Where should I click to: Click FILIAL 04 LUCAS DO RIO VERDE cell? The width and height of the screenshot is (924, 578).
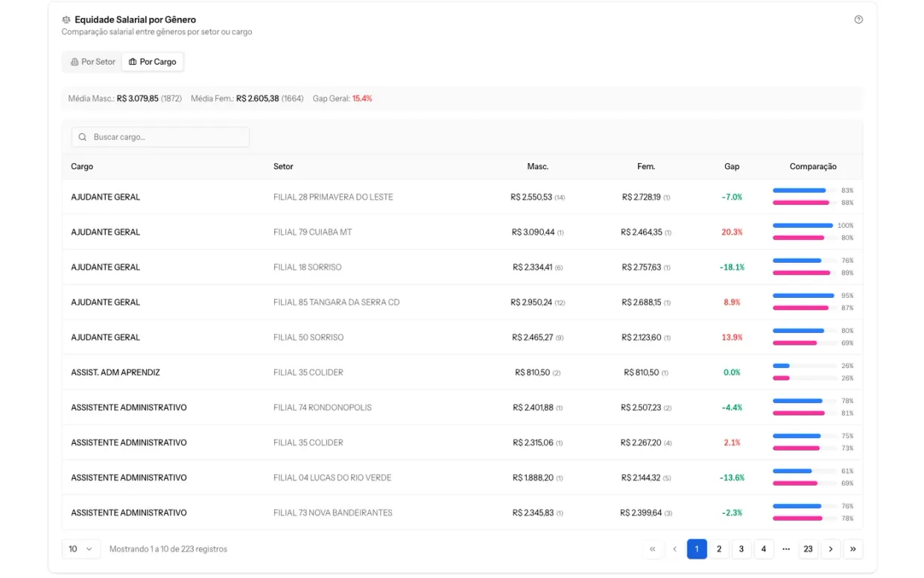click(x=332, y=477)
